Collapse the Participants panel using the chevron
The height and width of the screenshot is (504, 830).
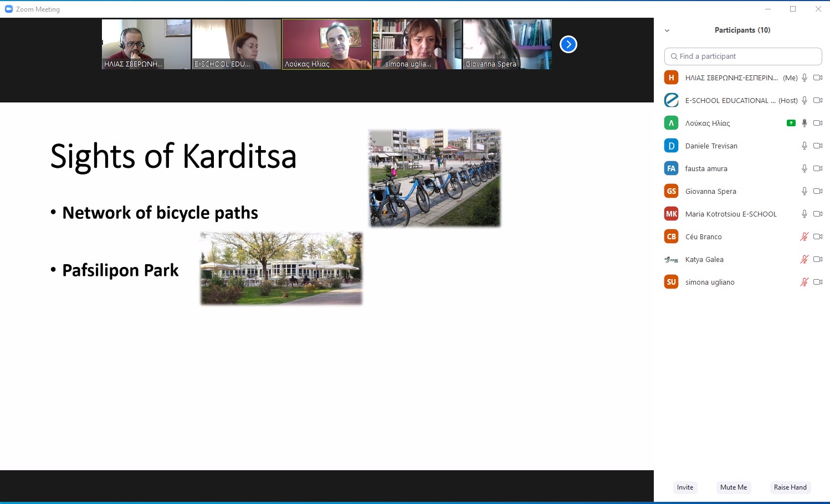tap(667, 30)
